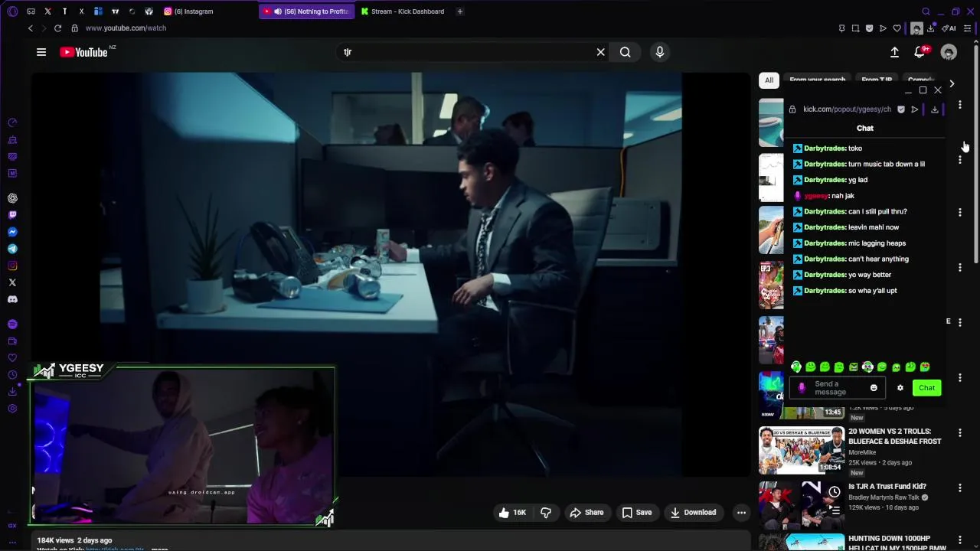This screenshot has height=551, width=980.
Task: Download the current video
Action: point(693,513)
